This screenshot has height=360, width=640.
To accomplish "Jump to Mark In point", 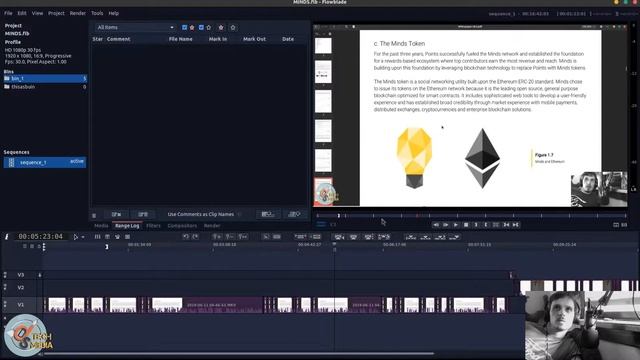I will coord(506,225).
